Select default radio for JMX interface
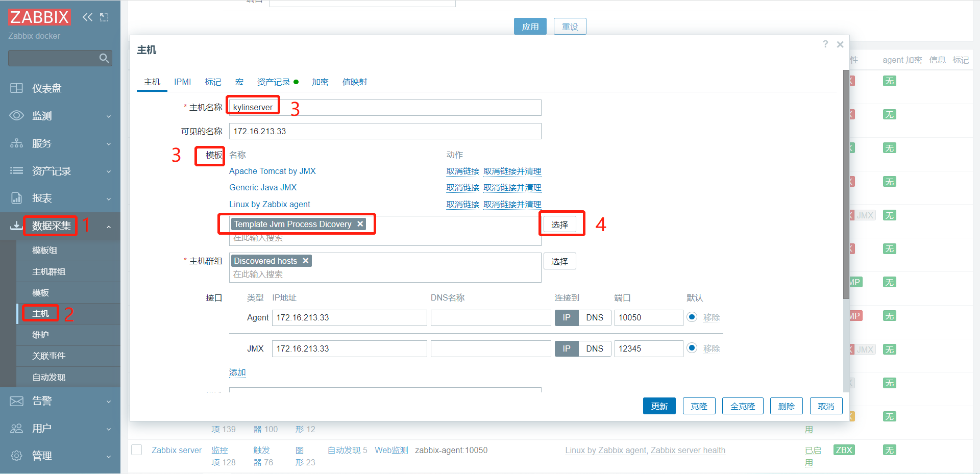 pos(692,348)
